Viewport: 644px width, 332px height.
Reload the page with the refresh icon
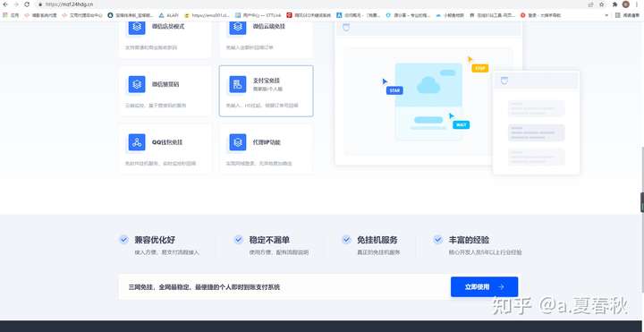tap(27, 4)
